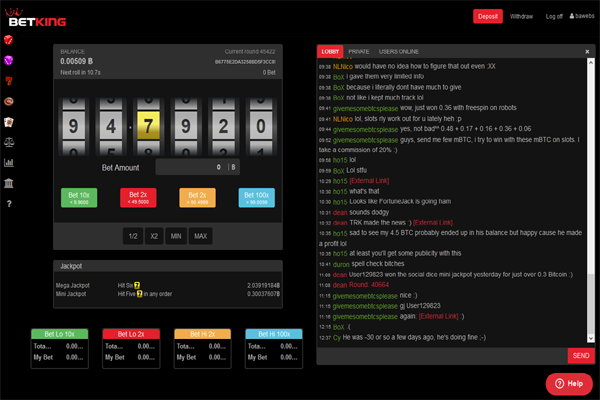Open the red seven slots icon
600x400 pixels.
coord(9,81)
